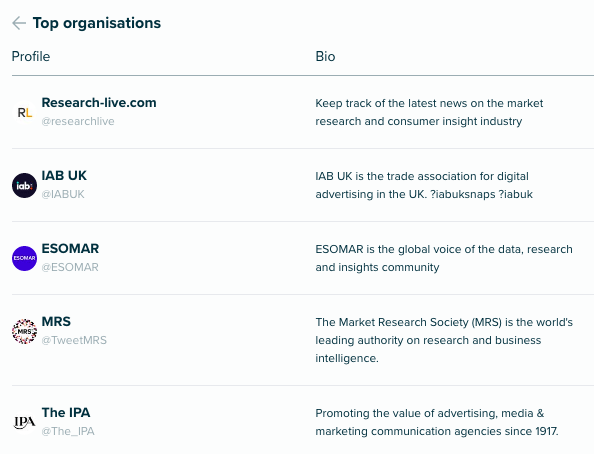Open the IPA logo image
Image resolution: width=594 pixels, height=454 pixels.
(x=25, y=422)
